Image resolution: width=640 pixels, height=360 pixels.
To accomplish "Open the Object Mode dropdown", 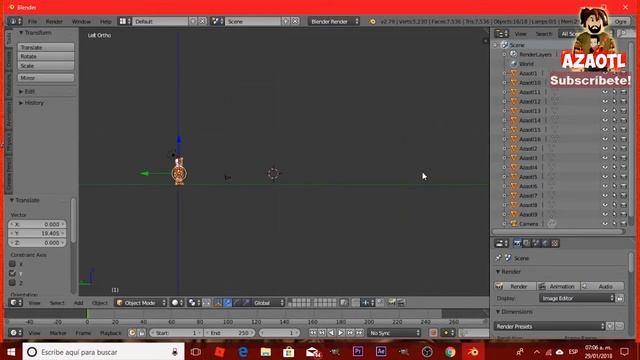I will 141,303.
